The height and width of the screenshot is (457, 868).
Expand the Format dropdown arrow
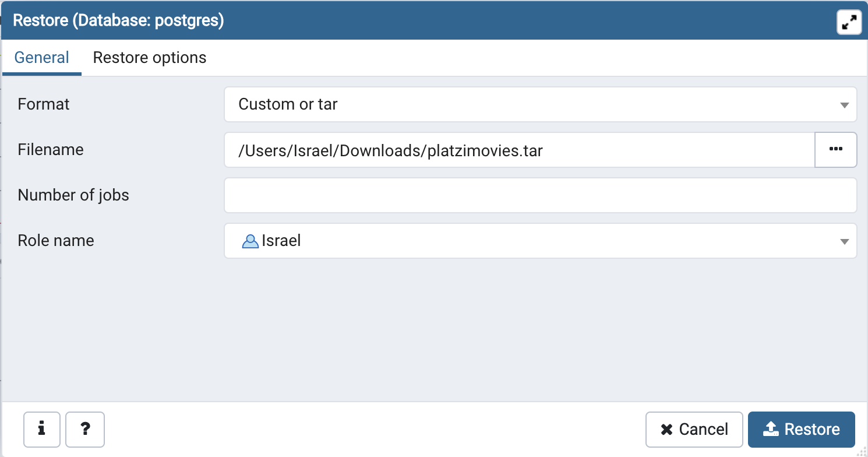click(844, 106)
